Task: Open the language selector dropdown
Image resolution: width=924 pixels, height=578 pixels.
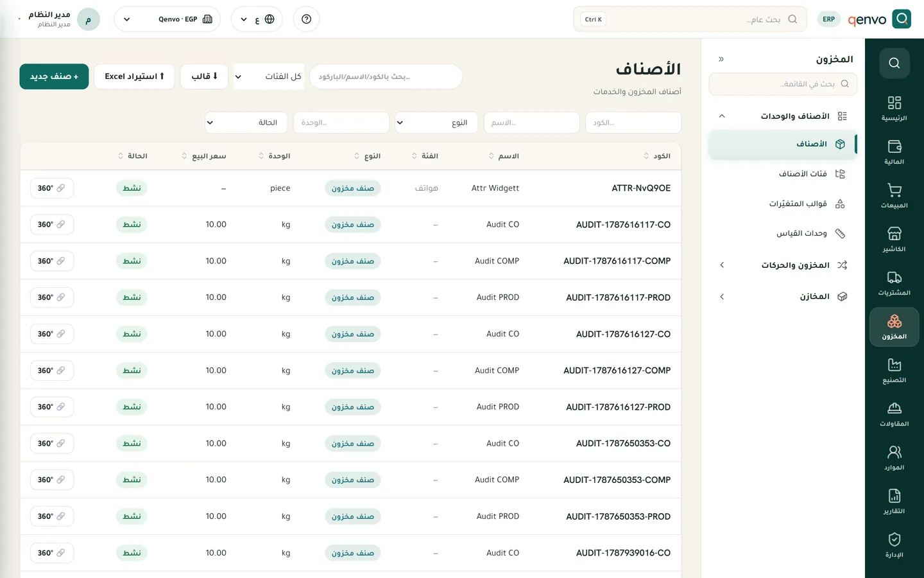Action: [x=257, y=19]
